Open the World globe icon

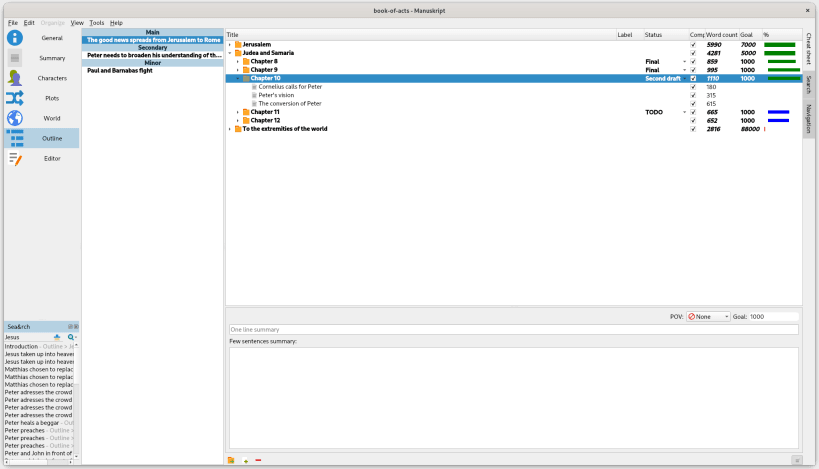15,118
